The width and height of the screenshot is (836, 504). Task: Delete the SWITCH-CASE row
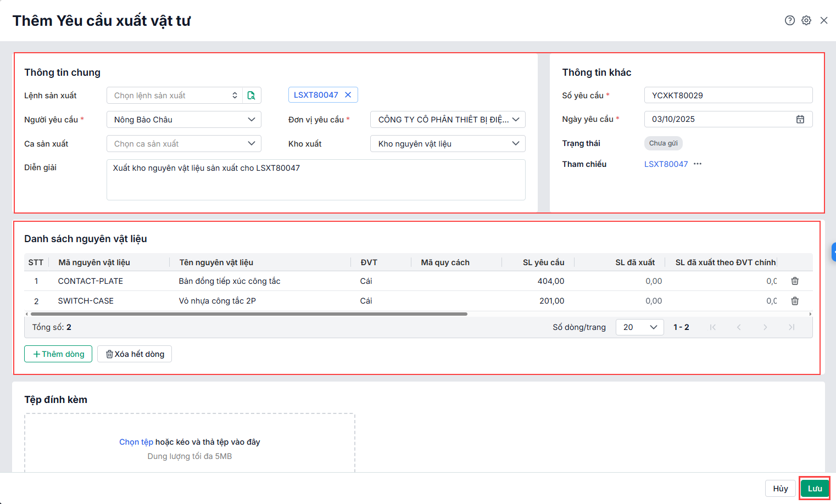[x=795, y=301]
